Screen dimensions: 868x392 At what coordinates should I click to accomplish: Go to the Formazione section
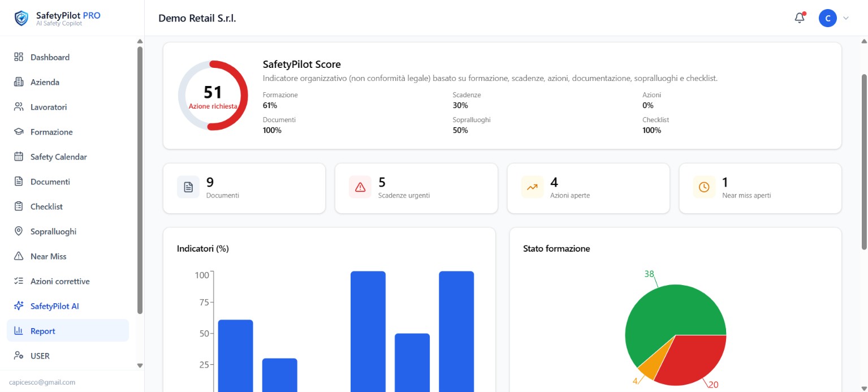[68, 132]
